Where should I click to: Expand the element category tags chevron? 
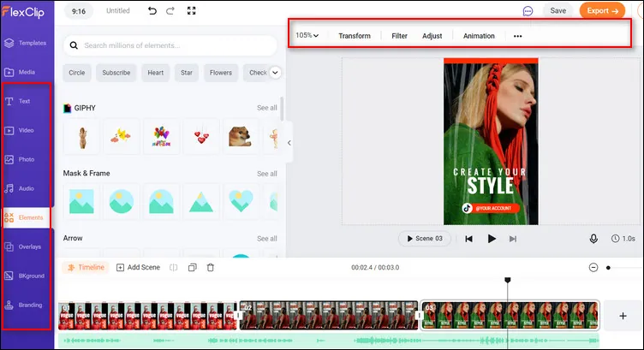click(275, 73)
